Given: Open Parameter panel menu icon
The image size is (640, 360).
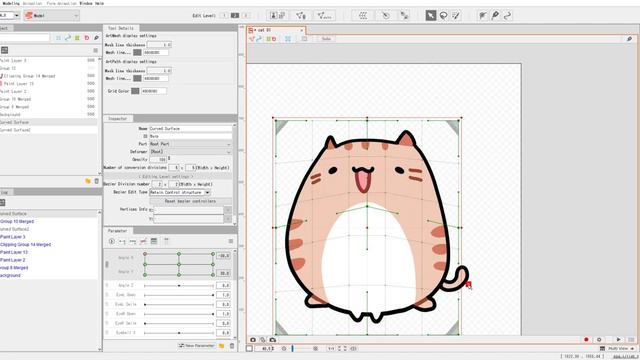Looking at the screenshot, I should click(231, 241).
